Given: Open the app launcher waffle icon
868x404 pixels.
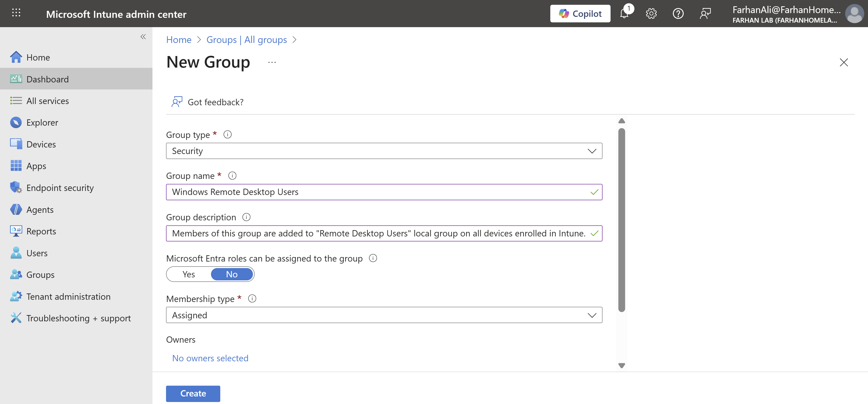Looking at the screenshot, I should click(16, 13).
